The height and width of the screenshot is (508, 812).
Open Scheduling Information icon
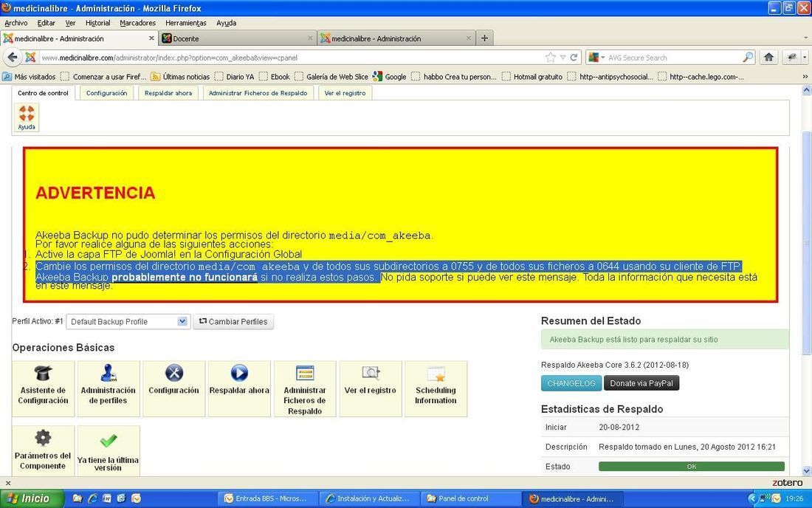(x=436, y=388)
